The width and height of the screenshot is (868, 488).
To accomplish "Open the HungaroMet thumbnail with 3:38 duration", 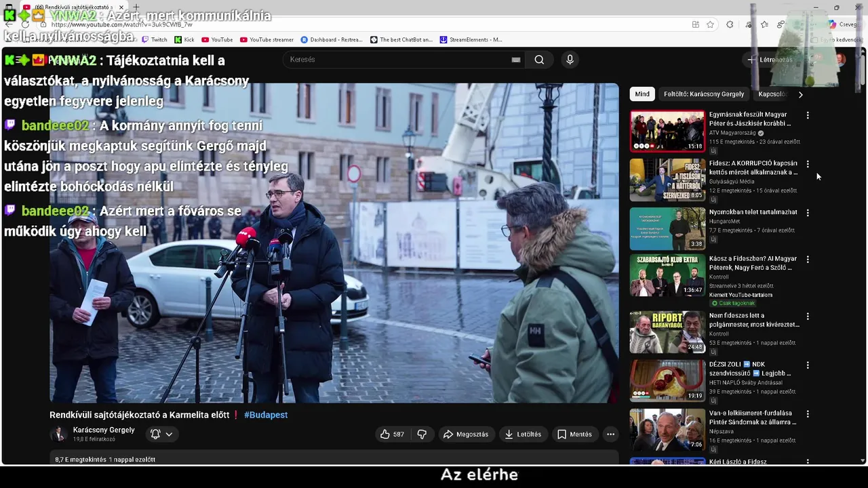I will click(667, 228).
